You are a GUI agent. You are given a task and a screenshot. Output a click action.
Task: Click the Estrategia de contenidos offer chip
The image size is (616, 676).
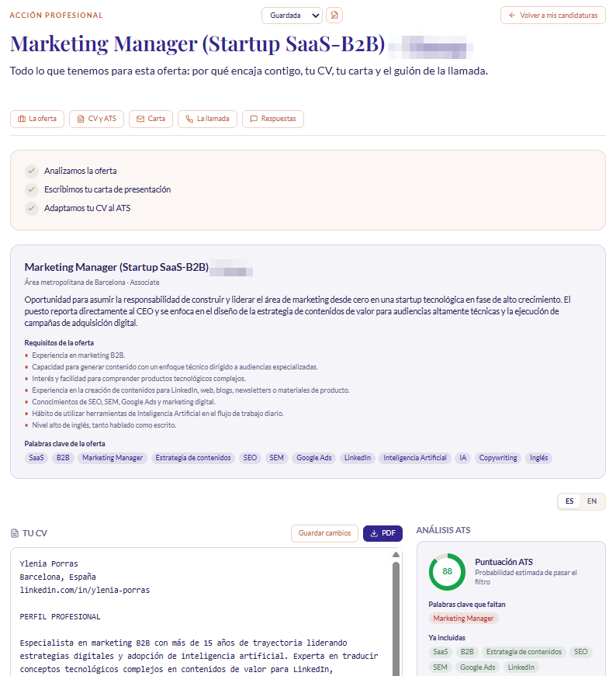point(193,458)
